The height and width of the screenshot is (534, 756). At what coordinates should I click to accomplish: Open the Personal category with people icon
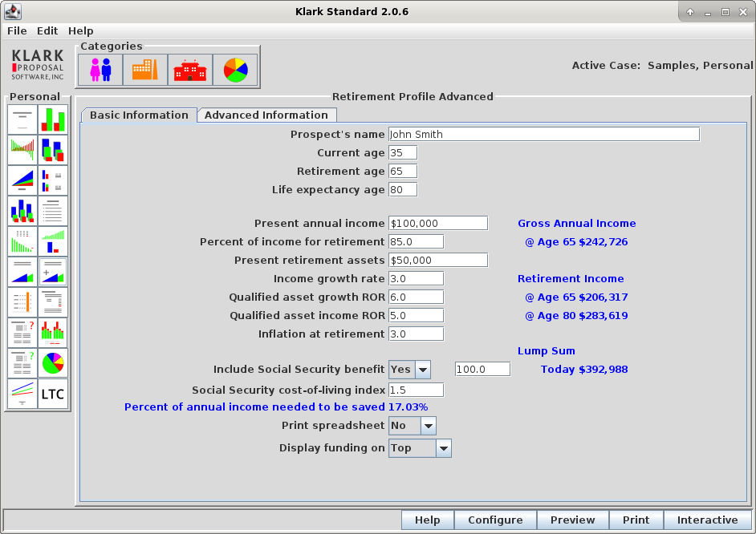tap(100, 70)
